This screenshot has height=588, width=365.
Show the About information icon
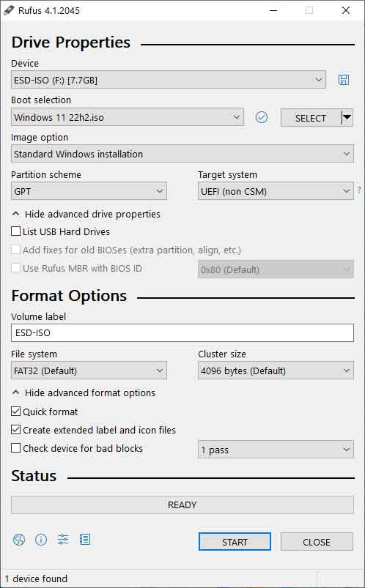coord(41,540)
